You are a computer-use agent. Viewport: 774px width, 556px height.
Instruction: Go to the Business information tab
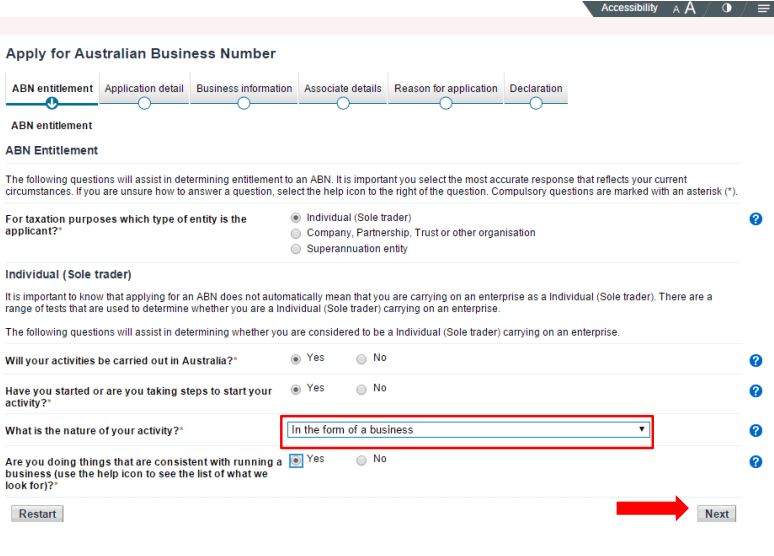point(244,89)
